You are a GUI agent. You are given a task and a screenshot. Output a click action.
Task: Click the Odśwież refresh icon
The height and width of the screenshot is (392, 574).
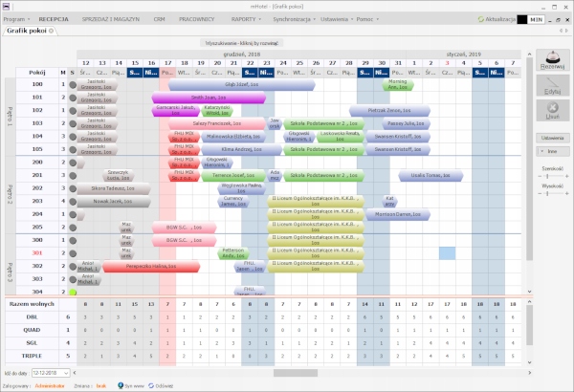[151, 385]
